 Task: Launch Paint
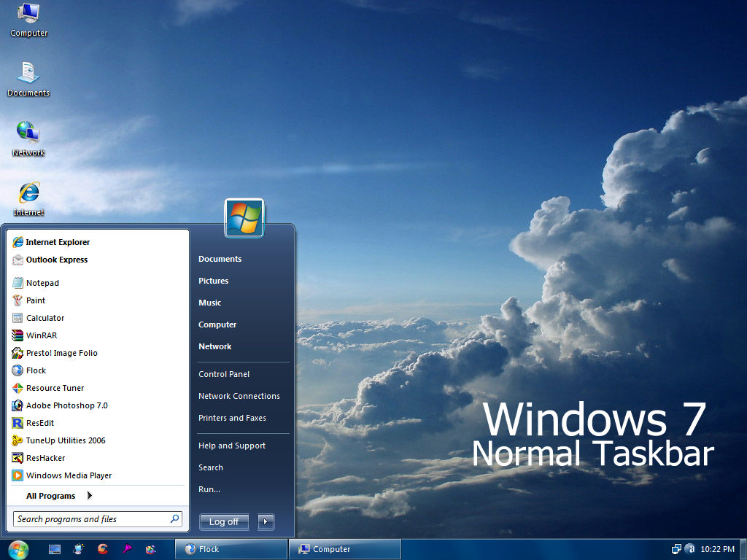click(36, 300)
